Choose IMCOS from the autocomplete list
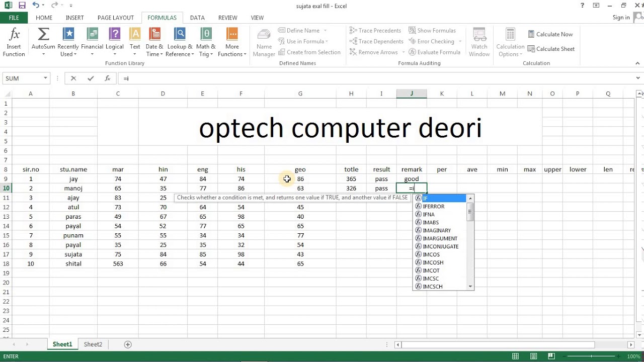 coord(440,254)
